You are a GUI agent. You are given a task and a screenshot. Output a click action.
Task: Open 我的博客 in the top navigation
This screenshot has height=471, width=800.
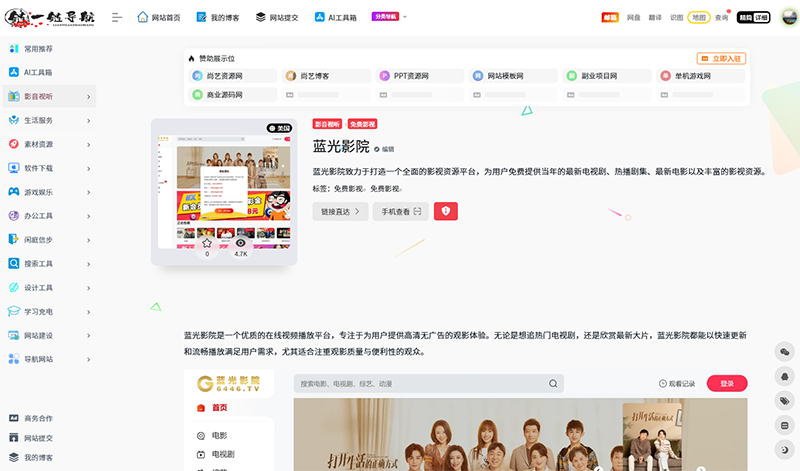pos(218,17)
